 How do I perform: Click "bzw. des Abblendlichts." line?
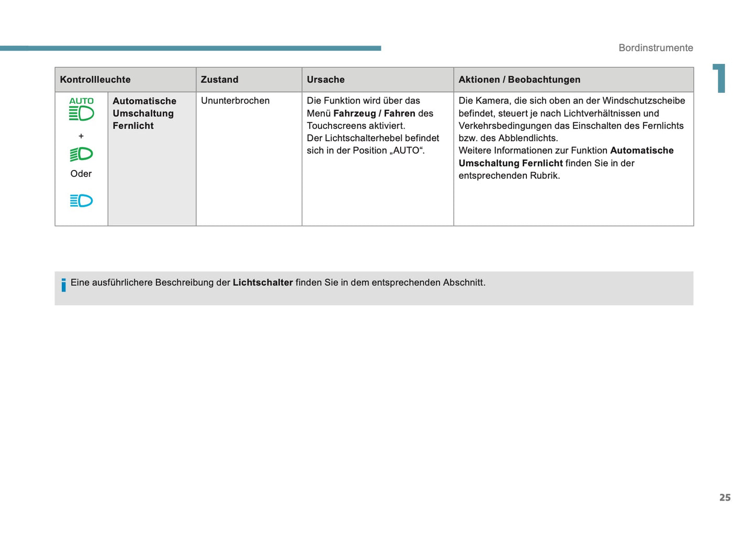508,138
